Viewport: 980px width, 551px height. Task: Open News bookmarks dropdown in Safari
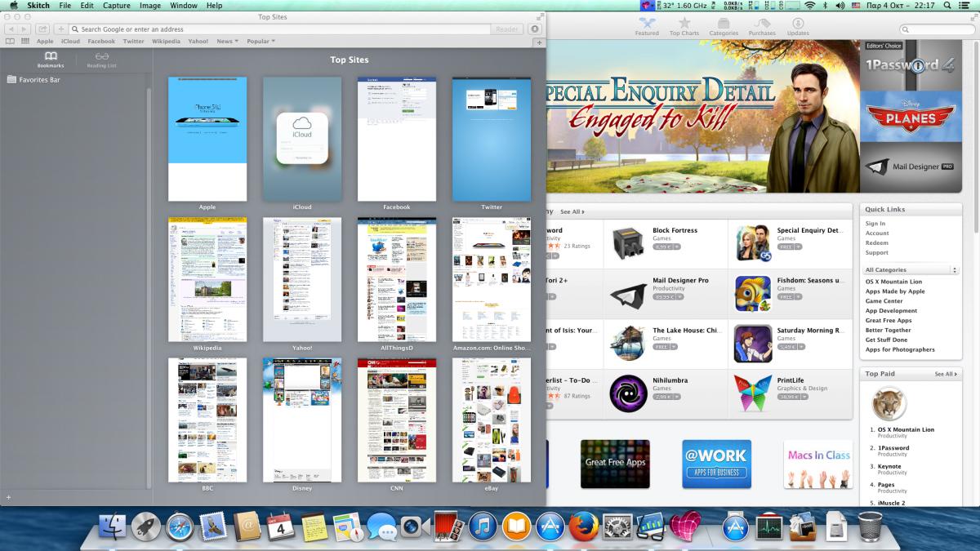click(228, 41)
